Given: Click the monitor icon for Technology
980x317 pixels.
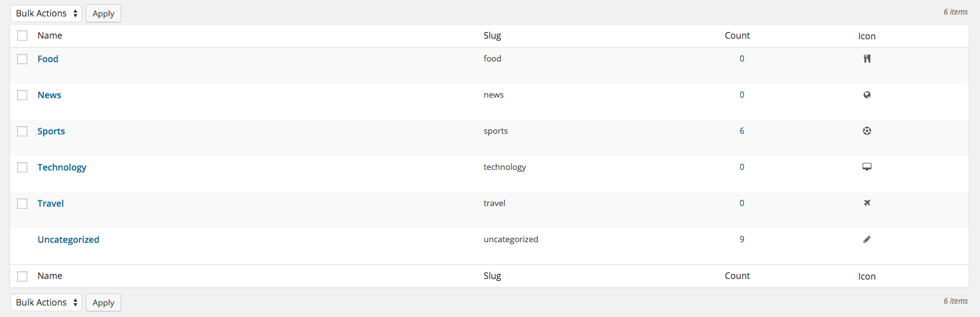Looking at the screenshot, I should pyautogui.click(x=867, y=167).
